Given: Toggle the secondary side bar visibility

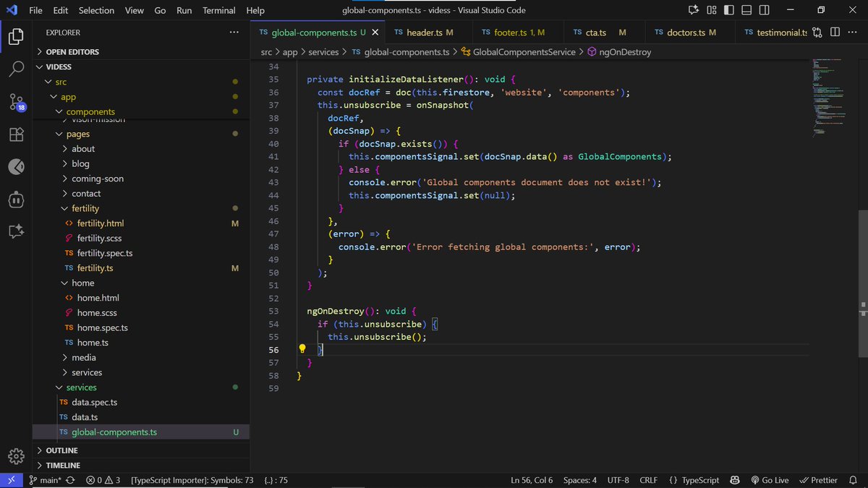Looking at the screenshot, I should click(x=764, y=10).
